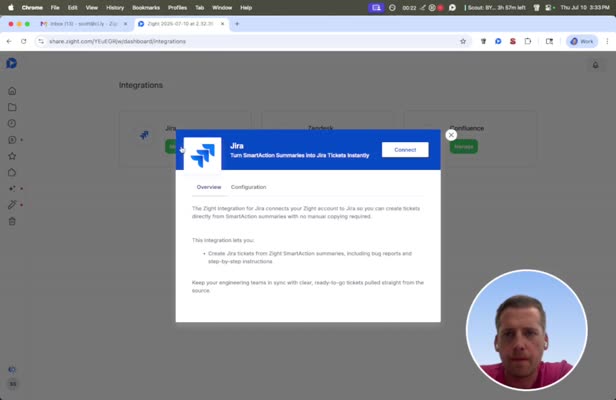
Task: Open the File menu
Action: 55,7
